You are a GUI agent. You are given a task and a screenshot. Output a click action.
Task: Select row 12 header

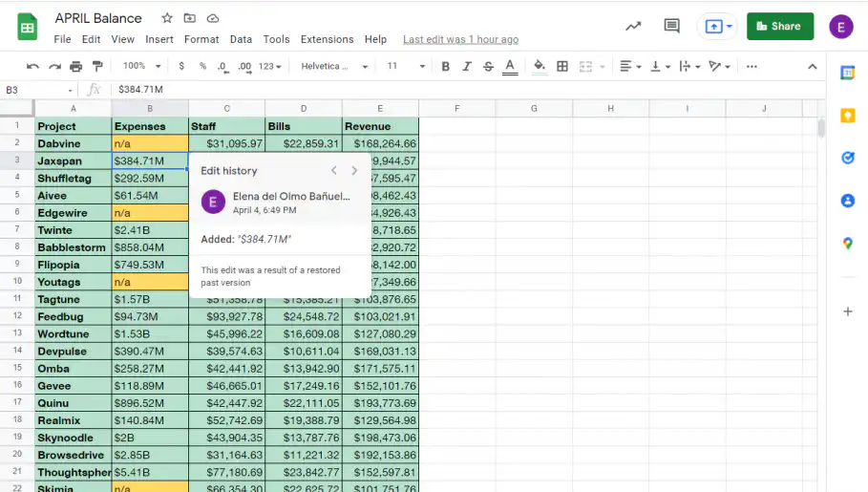[17, 316]
